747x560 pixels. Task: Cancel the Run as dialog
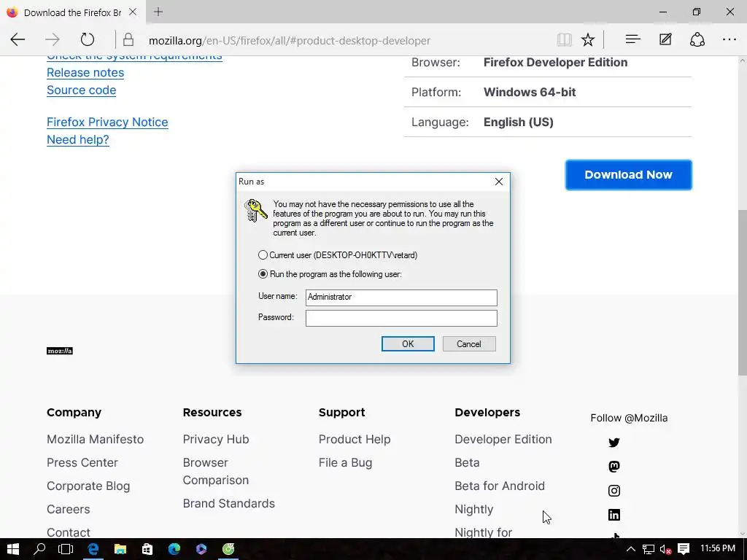point(469,344)
